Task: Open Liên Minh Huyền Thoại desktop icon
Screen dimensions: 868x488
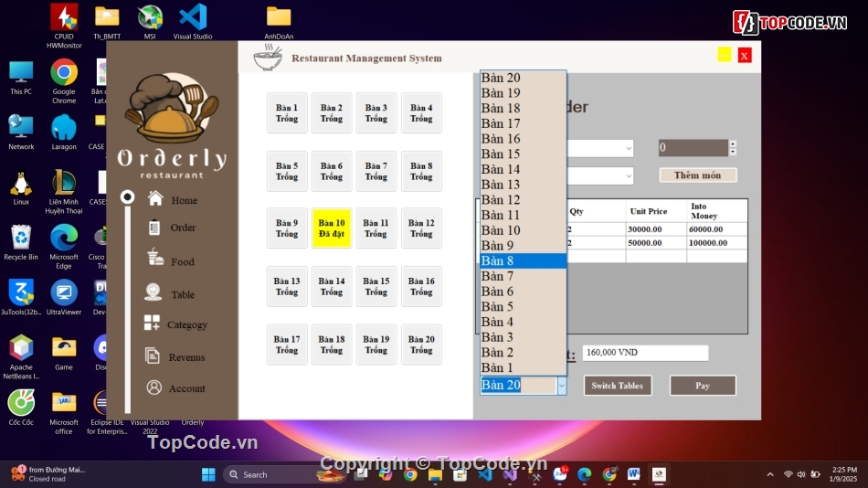Action: (x=64, y=192)
